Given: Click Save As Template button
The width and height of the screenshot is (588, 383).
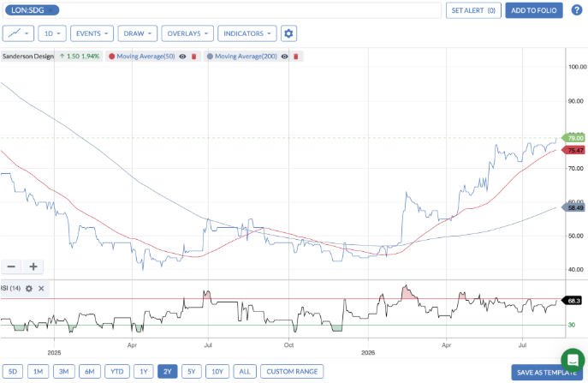Looking at the screenshot, I should (x=547, y=373).
